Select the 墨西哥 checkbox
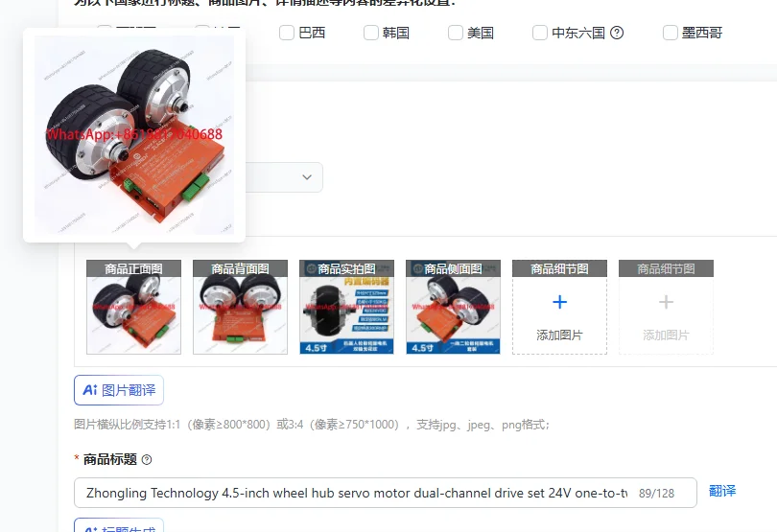Viewport: 777px width, 532px height. pos(670,33)
